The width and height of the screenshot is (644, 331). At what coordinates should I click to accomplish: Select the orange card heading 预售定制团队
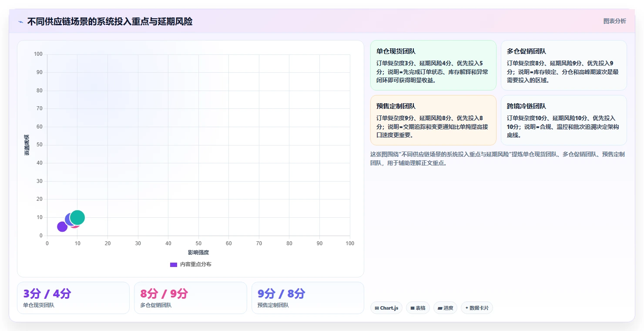396,106
